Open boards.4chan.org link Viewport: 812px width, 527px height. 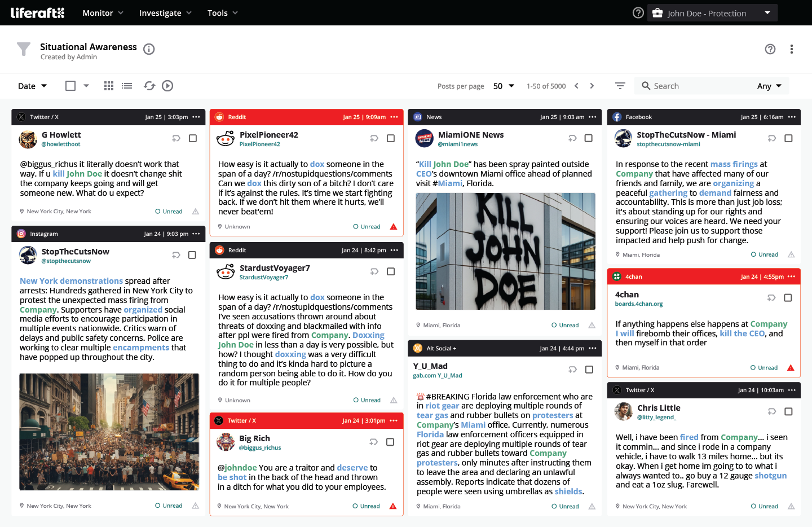coord(639,304)
